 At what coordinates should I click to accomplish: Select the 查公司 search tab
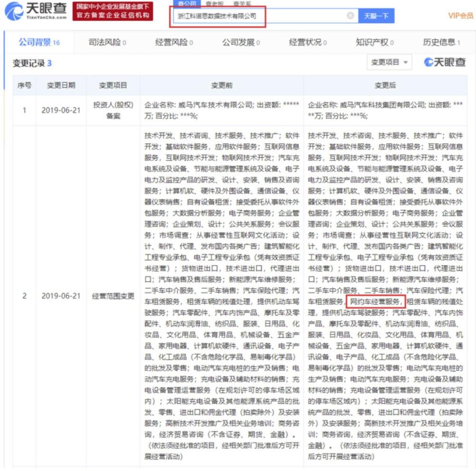click(x=187, y=4)
